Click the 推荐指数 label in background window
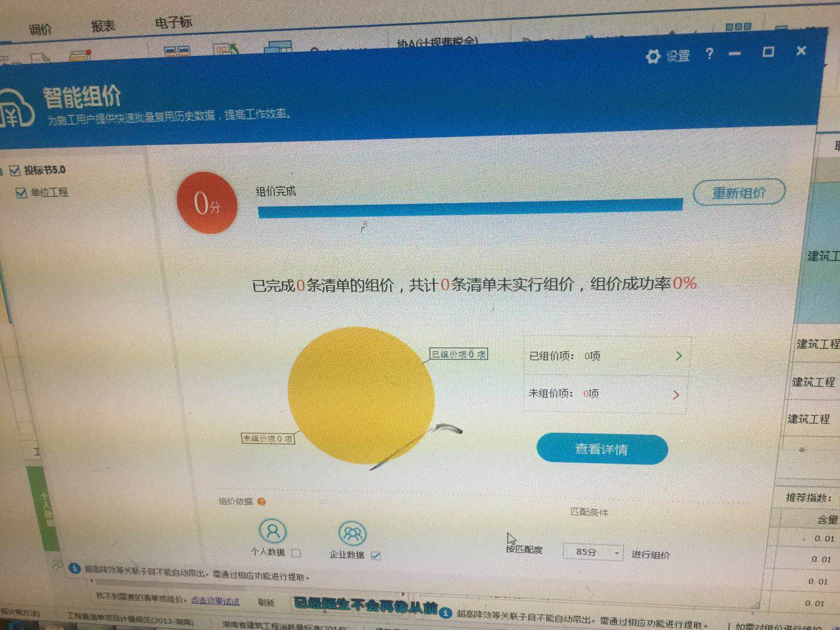This screenshot has width=840, height=630. pos(809,498)
